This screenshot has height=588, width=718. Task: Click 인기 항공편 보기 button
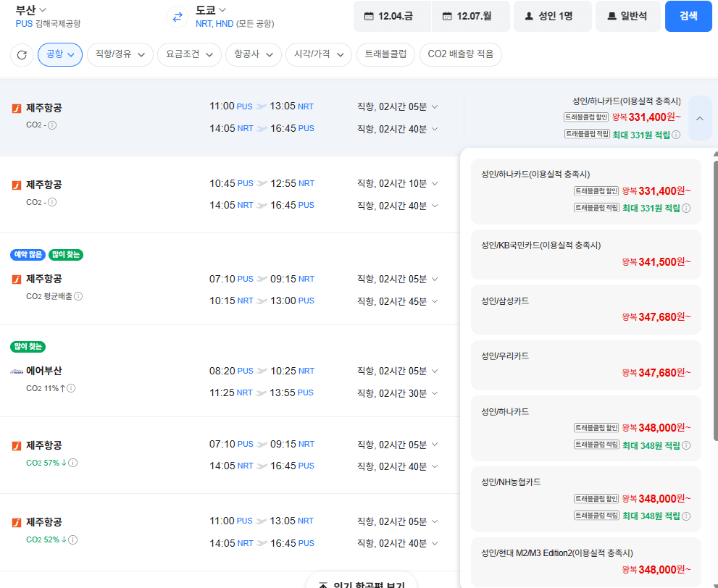click(362, 581)
